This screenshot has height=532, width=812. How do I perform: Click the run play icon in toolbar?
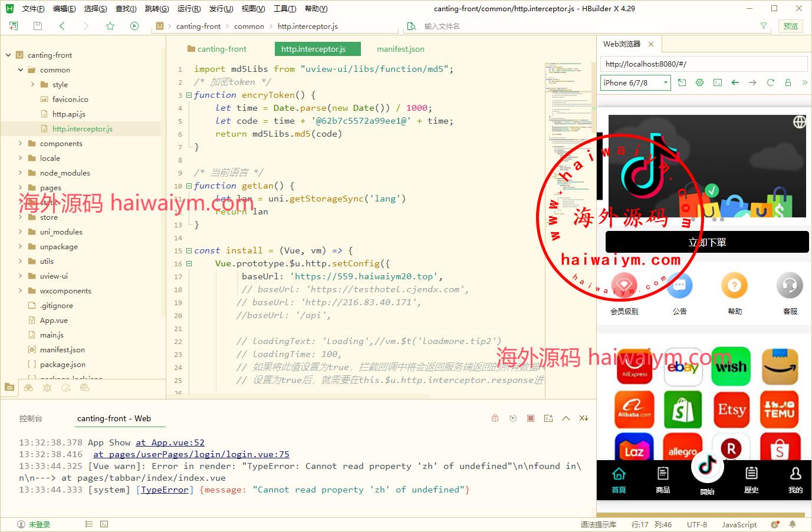134,26
